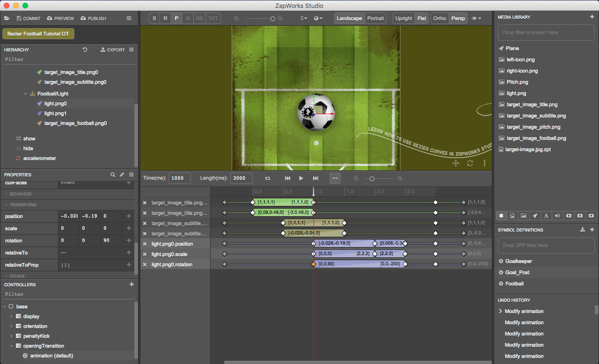Expand the penaltyKick controller

coord(11,336)
